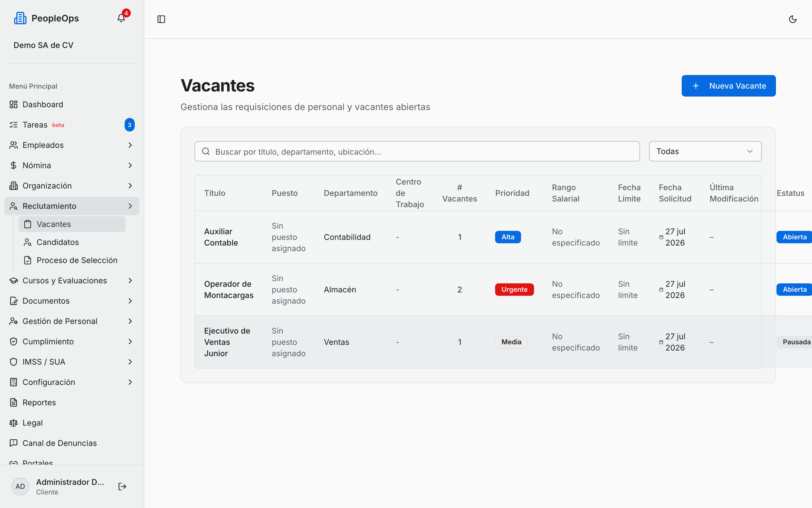Focus the Buscar por título search field

pyautogui.click(x=417, y=151)
